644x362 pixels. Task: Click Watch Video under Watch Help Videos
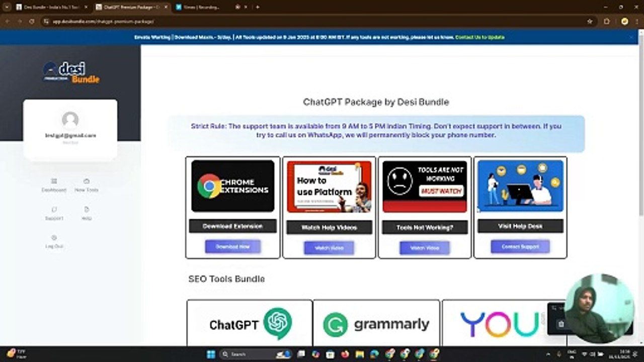[x=329, y=248]
